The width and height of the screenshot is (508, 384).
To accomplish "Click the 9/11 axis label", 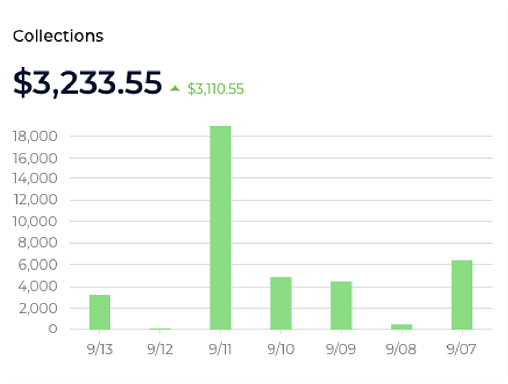I will click(x=220, y=349).
